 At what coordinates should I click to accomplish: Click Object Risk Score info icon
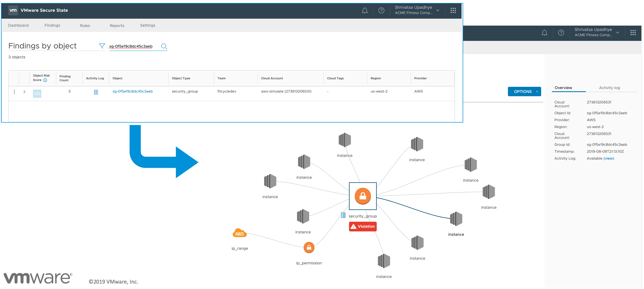[x=45, y=80]
